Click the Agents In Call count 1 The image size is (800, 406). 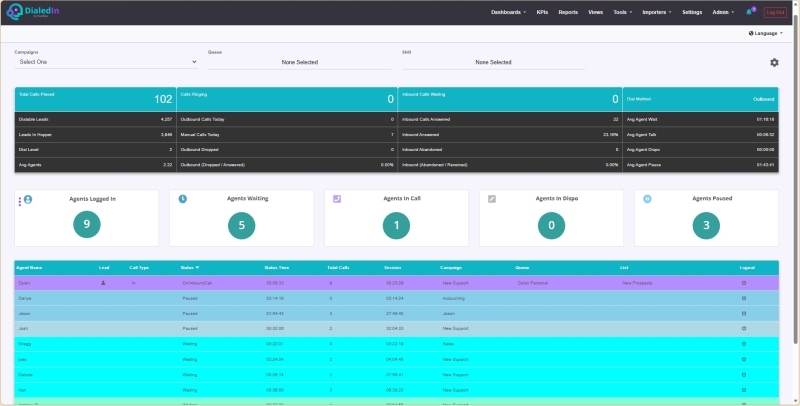396,225
